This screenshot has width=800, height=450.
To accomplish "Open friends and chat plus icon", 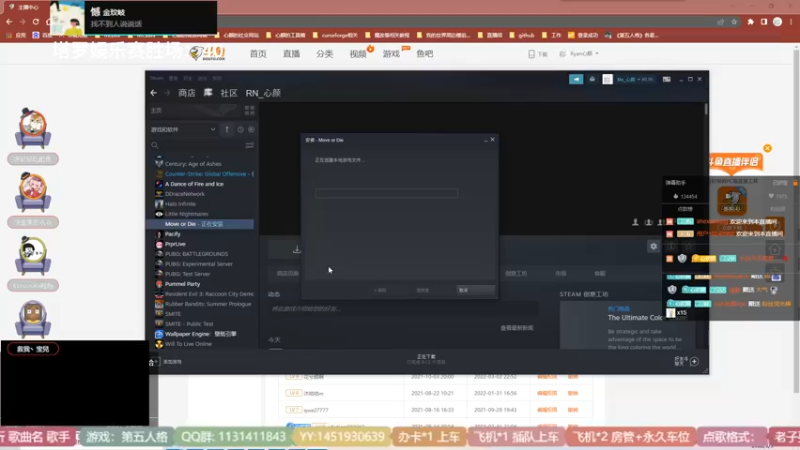I will 694,361.
